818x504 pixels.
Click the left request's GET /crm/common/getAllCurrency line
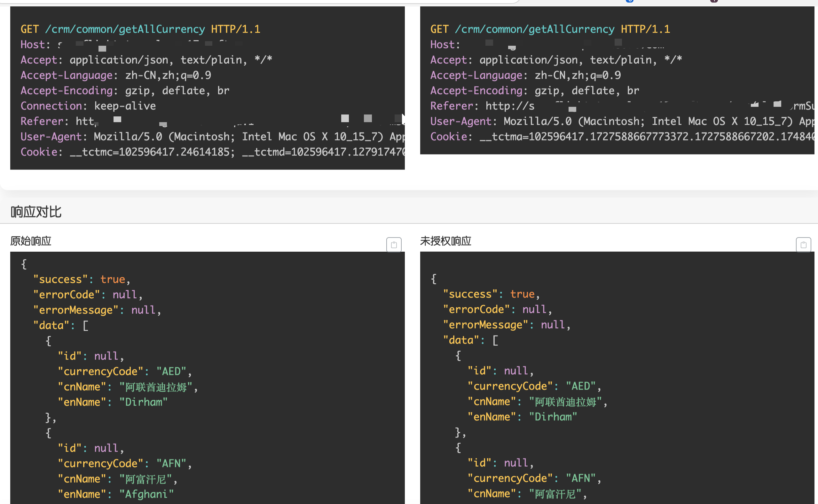140,29
